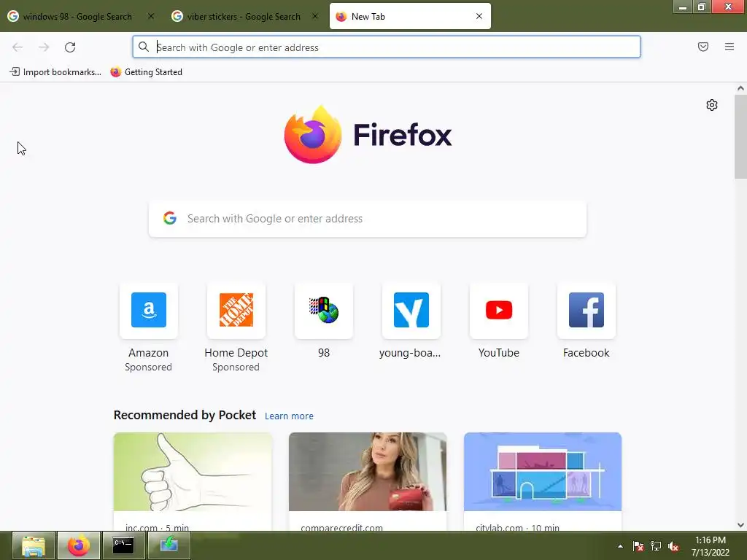Screen dimensions: 747x560
Task: Click the muted volume tray icon
Action: point(673,546)
